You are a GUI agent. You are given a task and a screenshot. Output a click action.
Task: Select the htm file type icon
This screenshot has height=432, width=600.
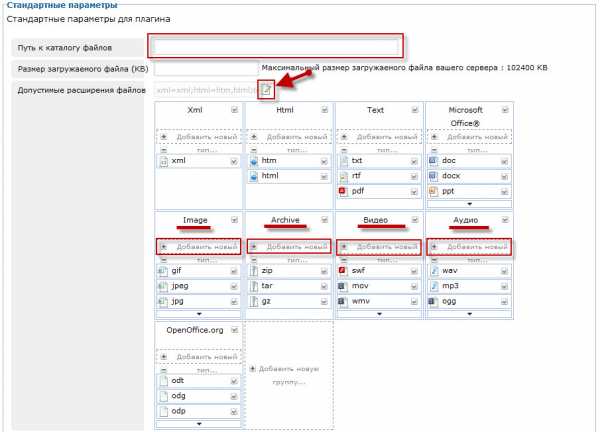point(254,161)
